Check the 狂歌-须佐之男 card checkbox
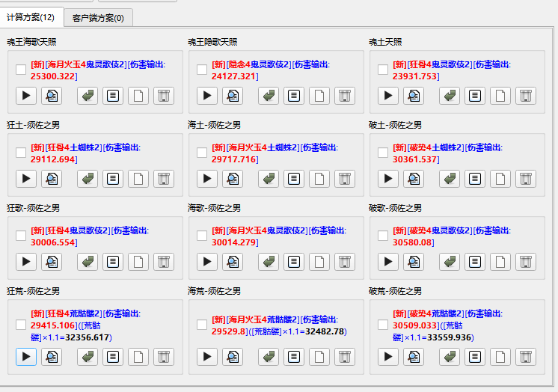This screenshot has width=558, height=392. coord(21,236)
